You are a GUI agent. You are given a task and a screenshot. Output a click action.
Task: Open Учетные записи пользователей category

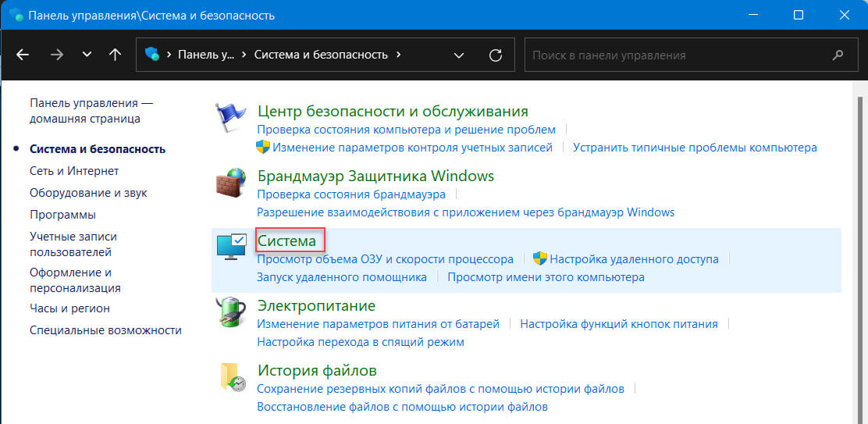tap(73, 244)
